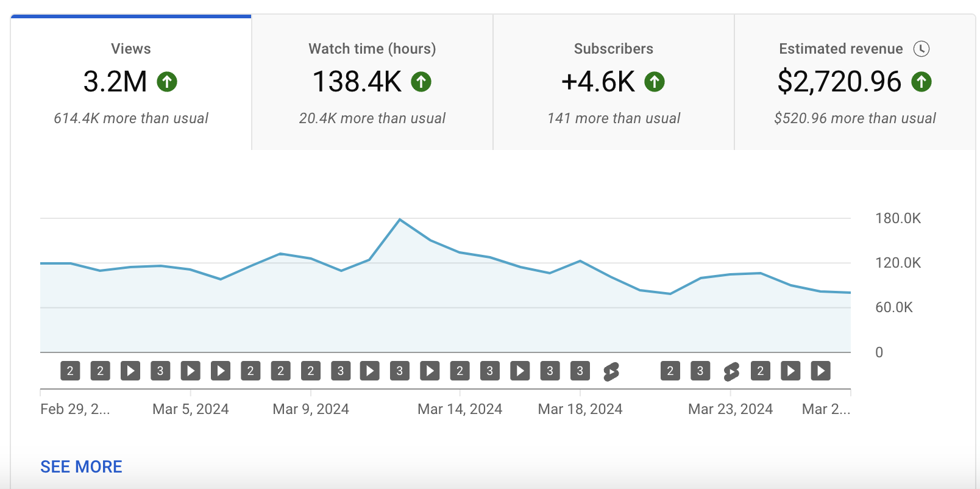Click the "180.0K" axis label
The height and width of the screenshot is (489, 980).
click(898, 218)
